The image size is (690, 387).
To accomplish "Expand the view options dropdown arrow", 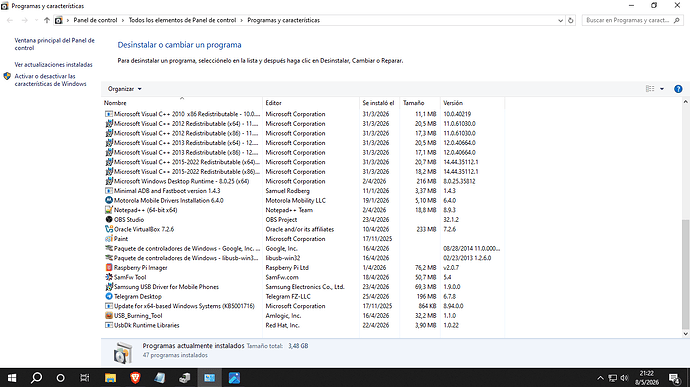I will pyautogui.click(x=662, y=89).
